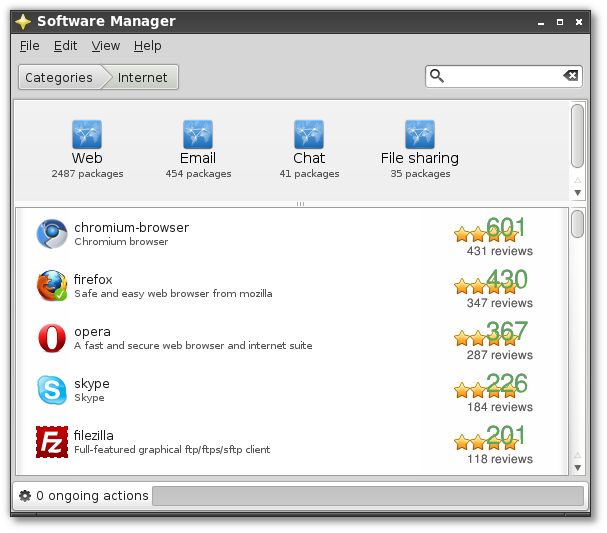Open the Web category icon
This screenshot has height=533, width=607.
[x=87, y=134]
